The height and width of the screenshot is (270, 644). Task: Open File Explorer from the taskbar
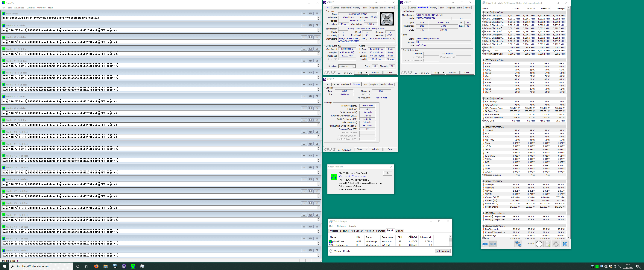point(106,266)
